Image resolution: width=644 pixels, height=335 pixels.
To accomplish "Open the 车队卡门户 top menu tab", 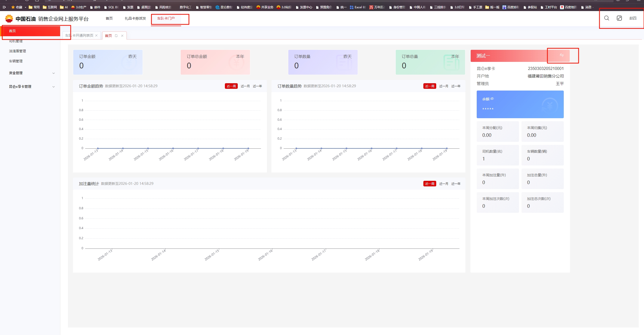I will pyautogui.click(x=166, y=18).
